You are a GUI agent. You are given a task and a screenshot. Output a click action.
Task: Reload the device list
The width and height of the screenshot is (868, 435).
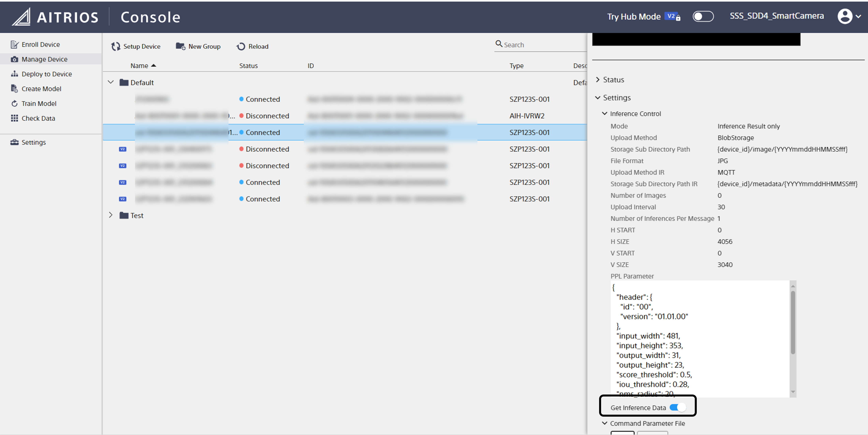tap(252, 47)
